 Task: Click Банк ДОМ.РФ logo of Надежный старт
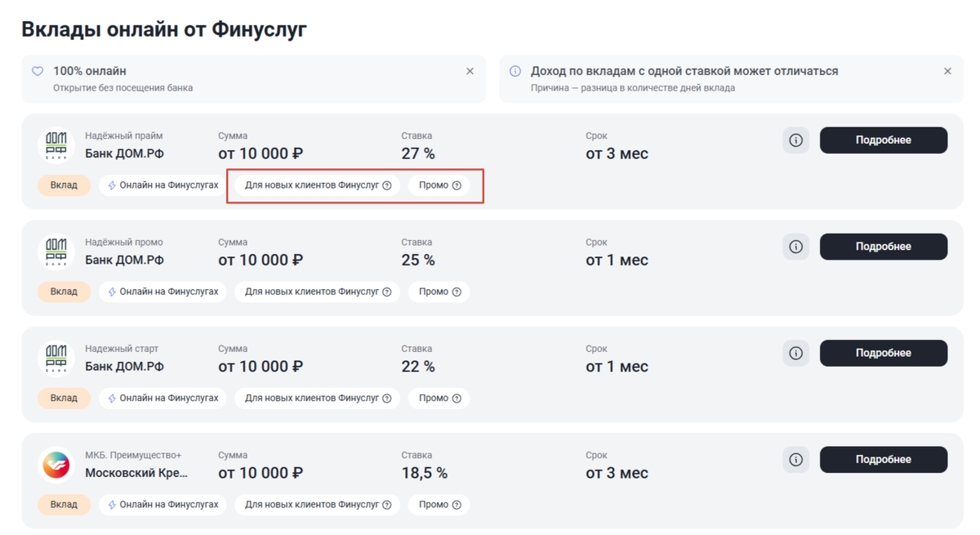56,359
